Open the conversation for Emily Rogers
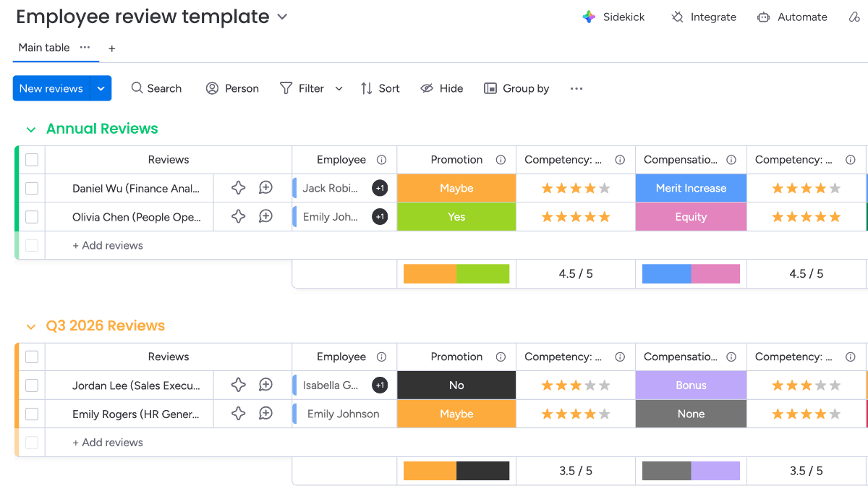Image resolution: width=868 pixels, height=486 pixels. point(265,414)
